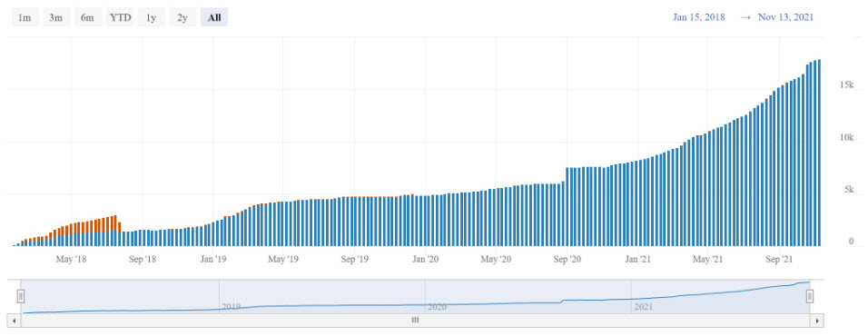Click the Sep '18 axis label
868x336 pixels.
[143, 259]
